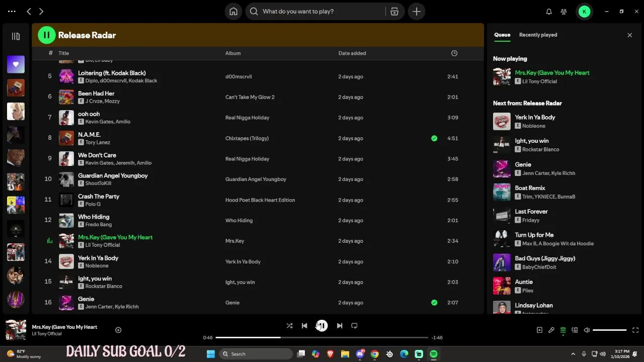Viewport: 644px width, 362px height.
Task: Adjust the volume slider
Action: click(x=610, y=330)
